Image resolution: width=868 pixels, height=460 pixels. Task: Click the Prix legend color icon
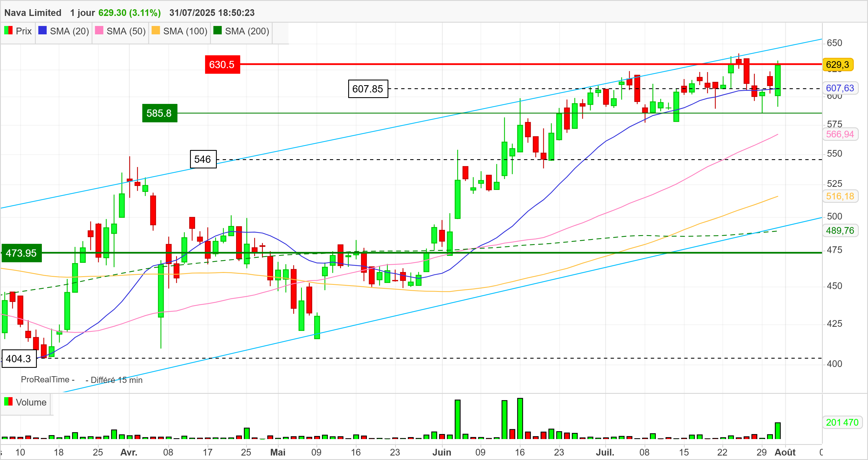pyautogui.click(x=8, y=30)
